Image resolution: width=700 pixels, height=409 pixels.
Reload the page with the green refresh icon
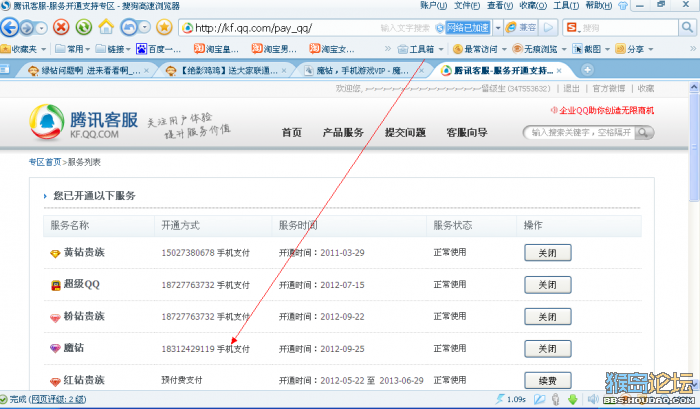coord(83,28)
